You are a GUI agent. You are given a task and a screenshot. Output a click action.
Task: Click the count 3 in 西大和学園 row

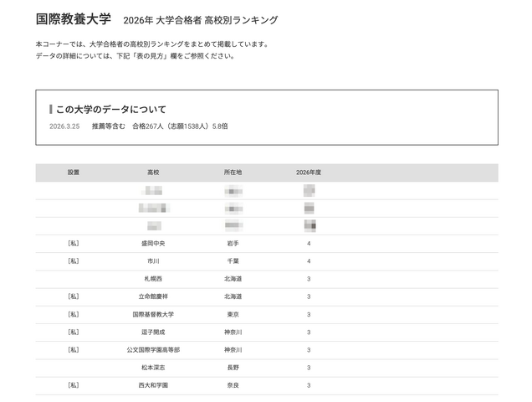click(309, 385)
